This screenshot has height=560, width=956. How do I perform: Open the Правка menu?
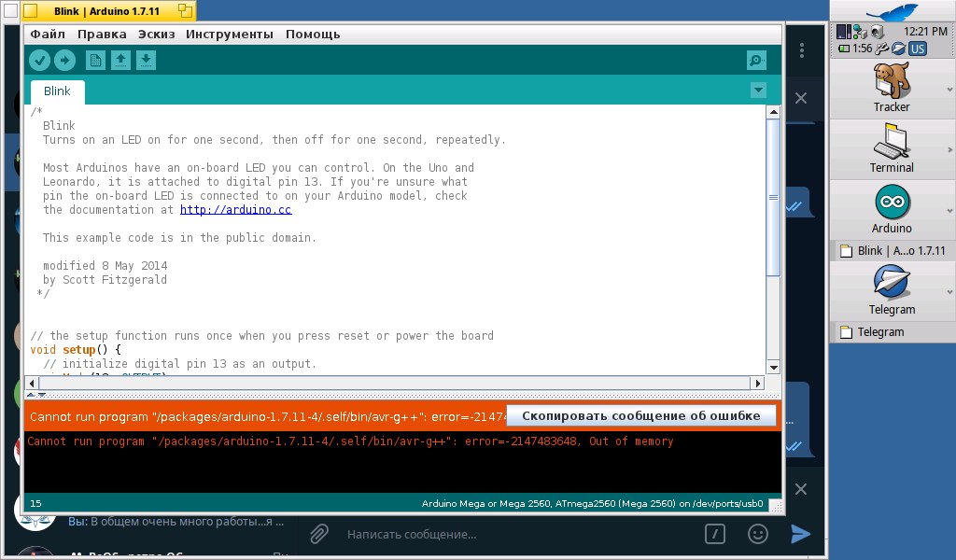point(102,35)
